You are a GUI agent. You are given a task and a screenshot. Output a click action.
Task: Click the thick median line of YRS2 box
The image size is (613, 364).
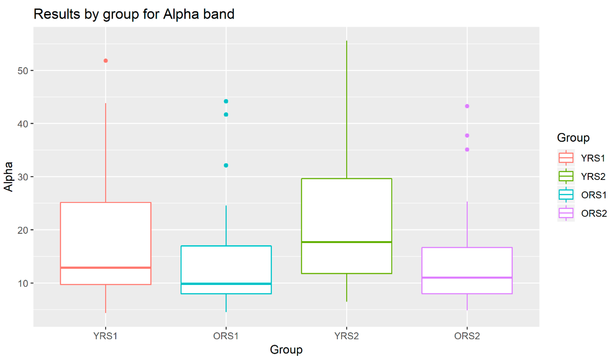[346, 242]
